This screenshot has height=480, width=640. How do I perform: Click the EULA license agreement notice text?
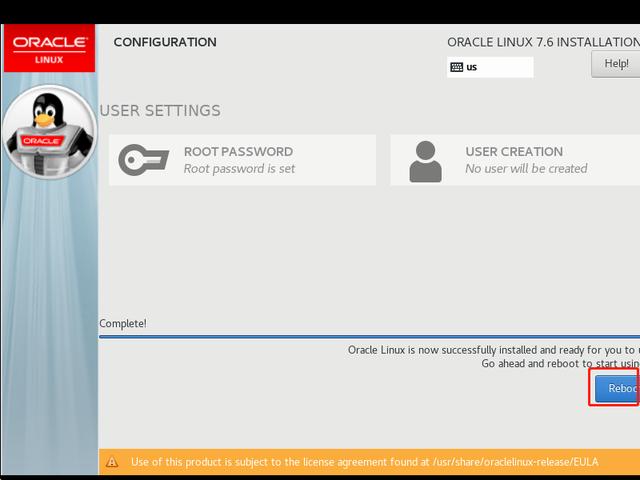[x=364, y=462]
